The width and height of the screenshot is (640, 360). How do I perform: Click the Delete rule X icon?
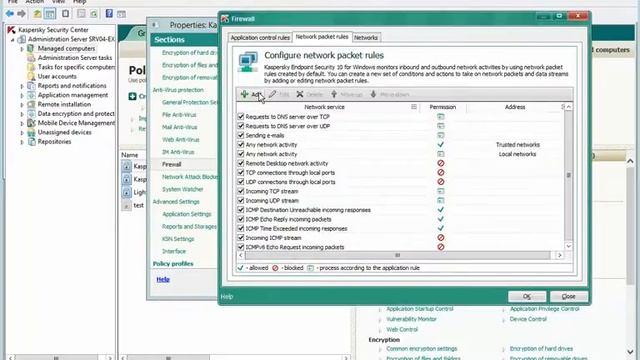coord(300,94)
